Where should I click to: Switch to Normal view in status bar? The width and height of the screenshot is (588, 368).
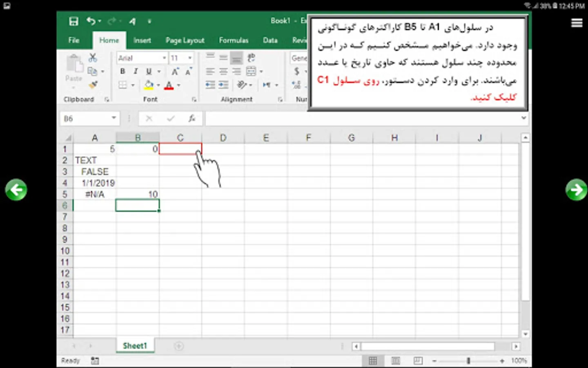(373, 361)
